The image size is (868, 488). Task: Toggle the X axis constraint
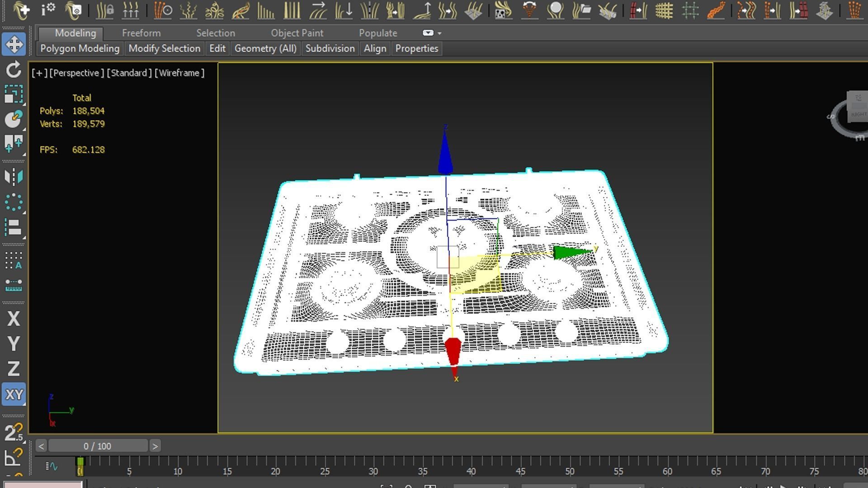click(14, 319)
